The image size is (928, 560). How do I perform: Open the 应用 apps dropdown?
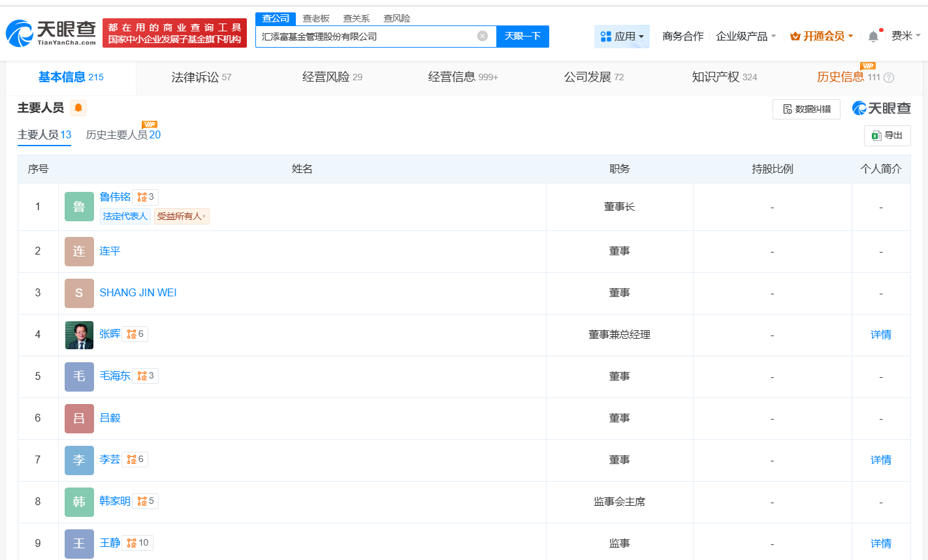pos(621,37)
